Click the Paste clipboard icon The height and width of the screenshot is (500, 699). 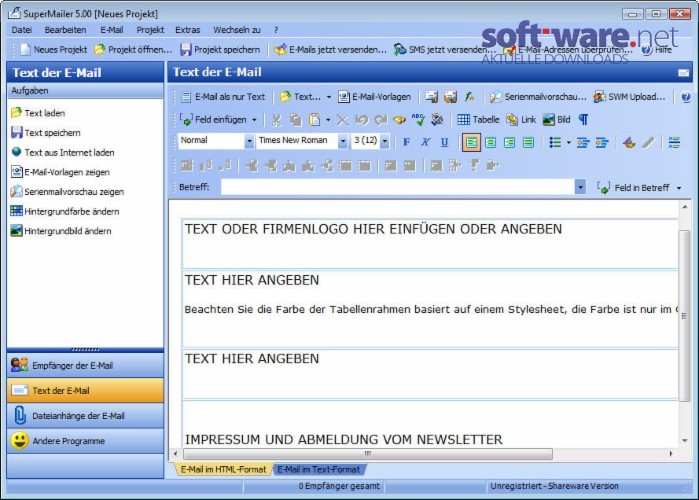[x=314, y=120]
